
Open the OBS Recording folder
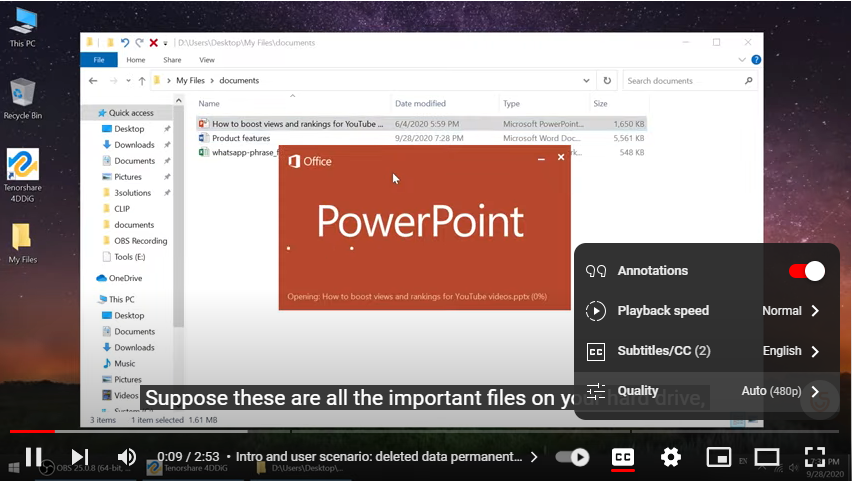click(x=141, y=241)
